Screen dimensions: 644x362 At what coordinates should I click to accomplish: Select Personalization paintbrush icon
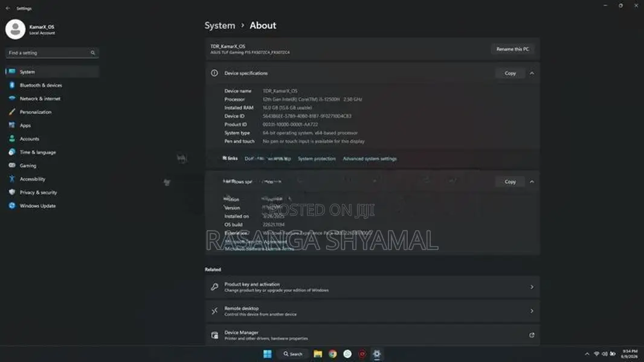(x=12, y=112)
